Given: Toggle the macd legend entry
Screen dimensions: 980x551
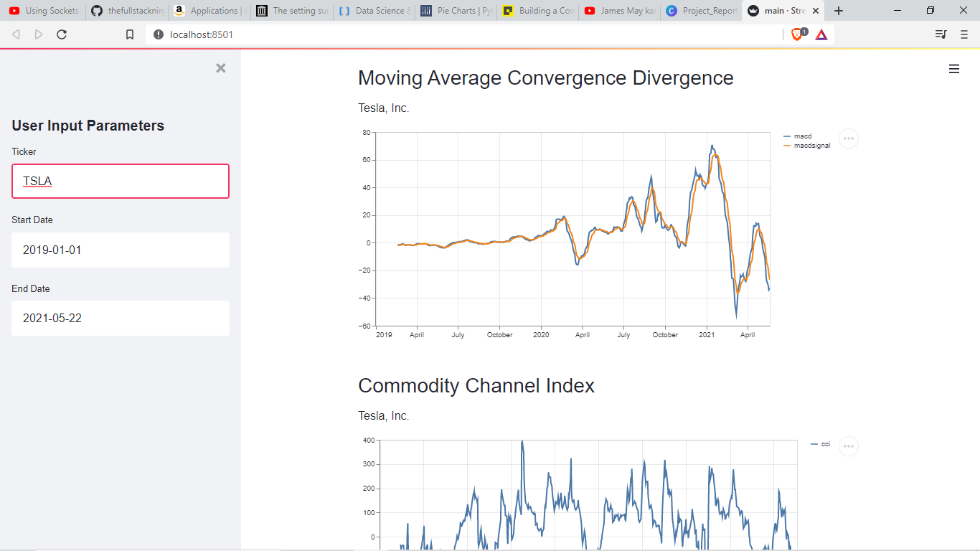Looking at the screenshot, I should 798,136.
